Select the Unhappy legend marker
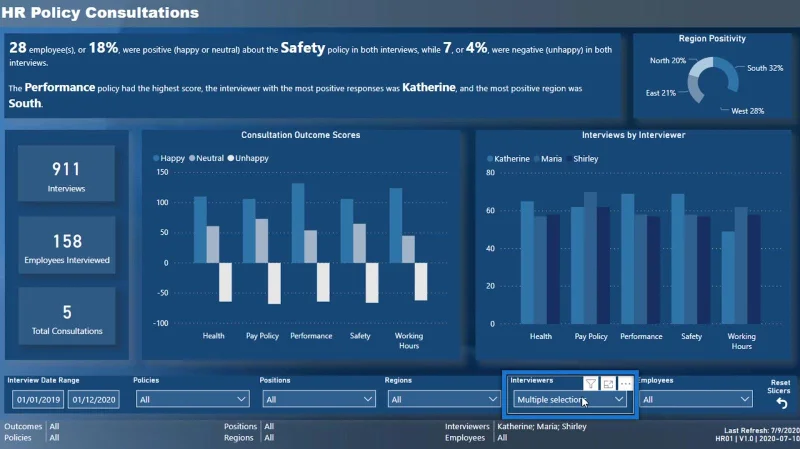 coord(231,158)
